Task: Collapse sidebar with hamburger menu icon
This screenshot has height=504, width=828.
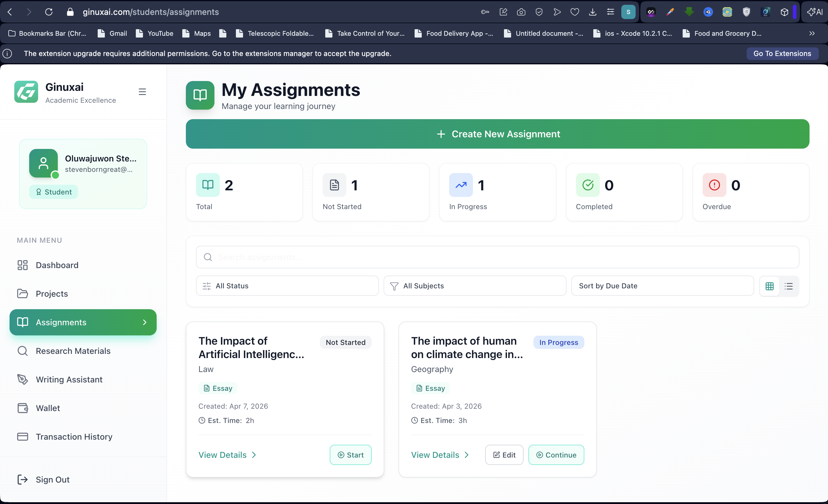Action: coord(142,92)
